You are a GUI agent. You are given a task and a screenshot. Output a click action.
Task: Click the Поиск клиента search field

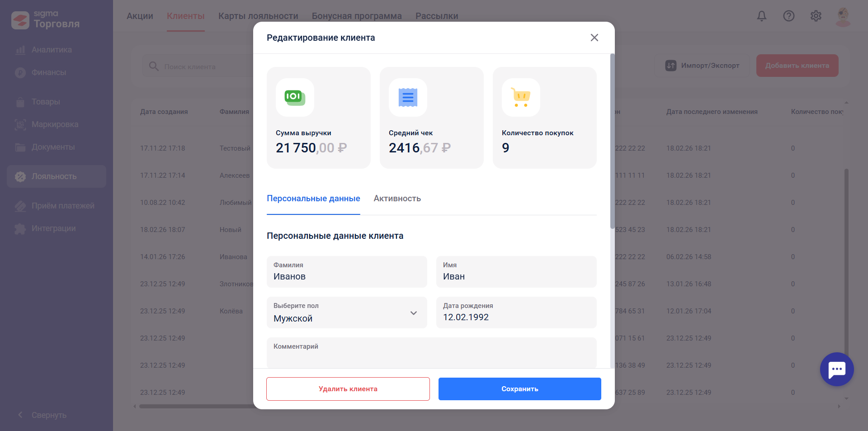(199, 66)
